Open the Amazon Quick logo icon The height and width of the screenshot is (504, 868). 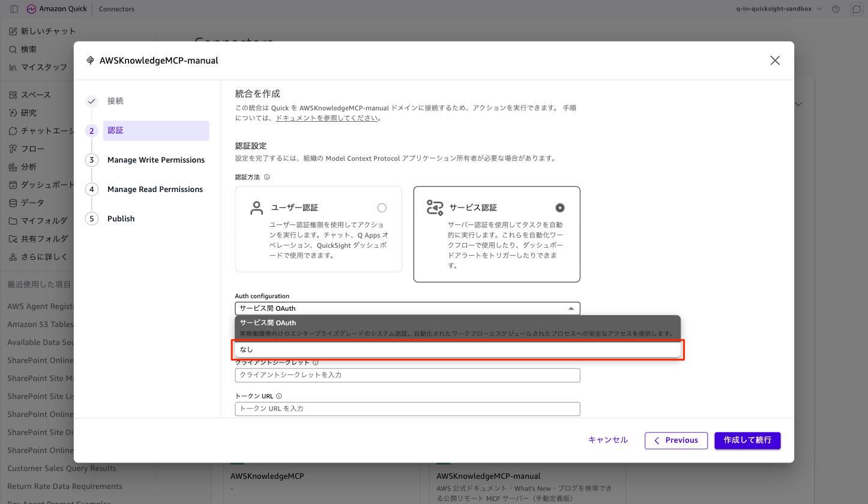pos(31,9)
